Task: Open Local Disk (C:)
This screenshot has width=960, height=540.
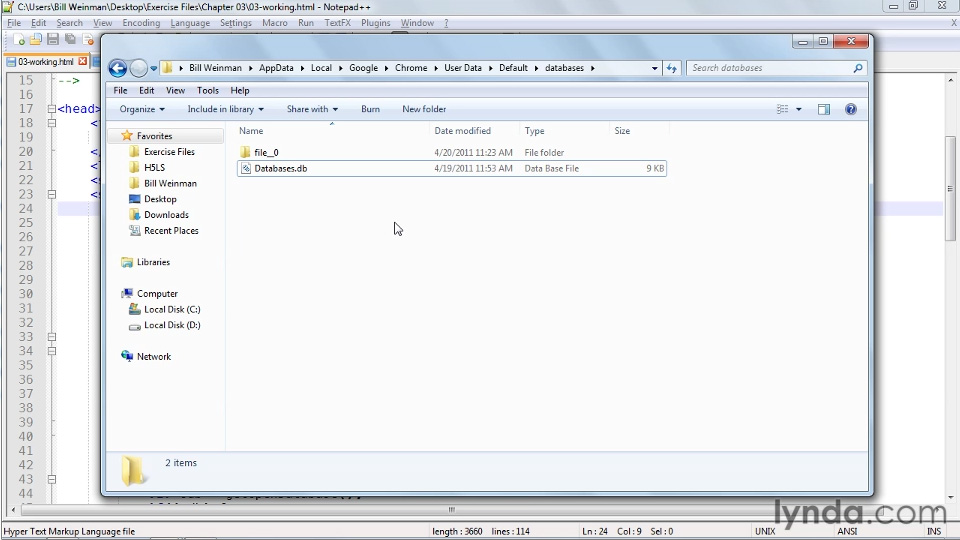Action: pos(172,309)
